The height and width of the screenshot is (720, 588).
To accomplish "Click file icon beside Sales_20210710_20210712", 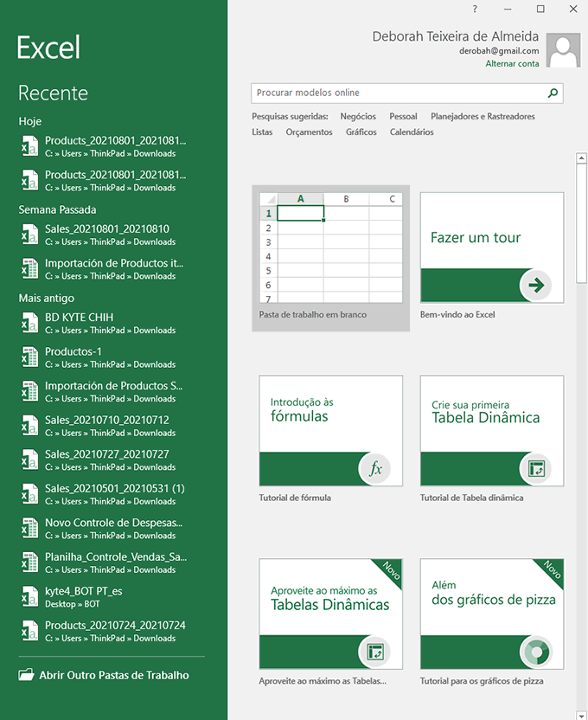I will (x=29, y=426).
